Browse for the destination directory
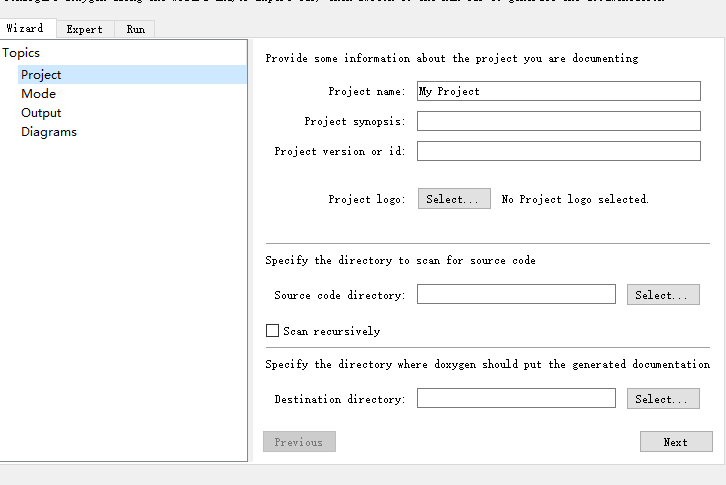This screenshot has height=485, width=726. click(x=663, y=399)
